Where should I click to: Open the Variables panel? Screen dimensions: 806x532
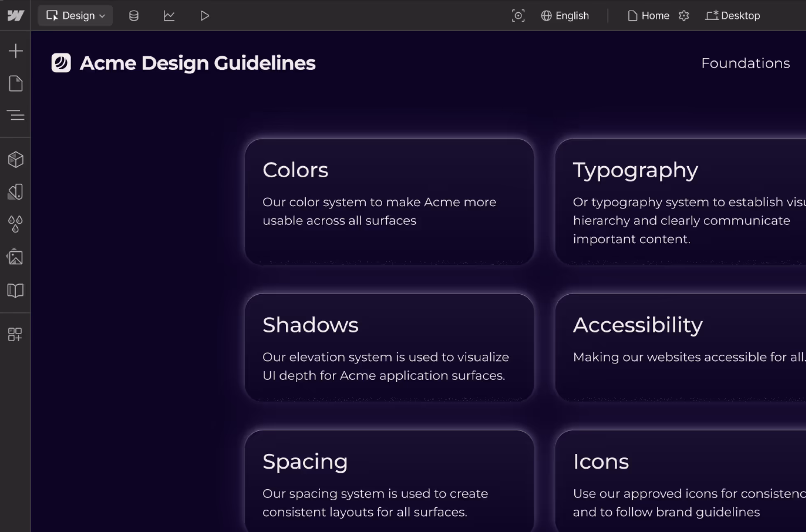(x=15, y=192)
